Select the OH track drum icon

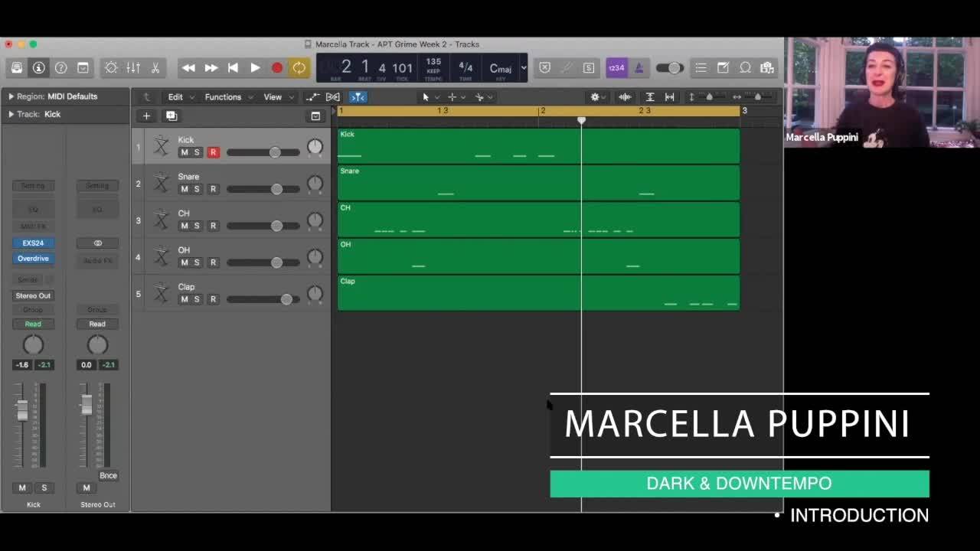pyautogui.click(x=161, y=256)
